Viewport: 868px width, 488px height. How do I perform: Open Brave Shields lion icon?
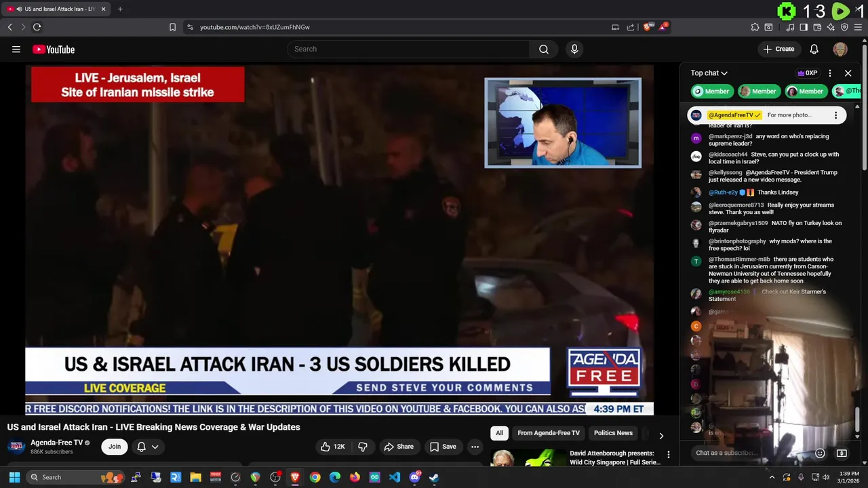647,27
